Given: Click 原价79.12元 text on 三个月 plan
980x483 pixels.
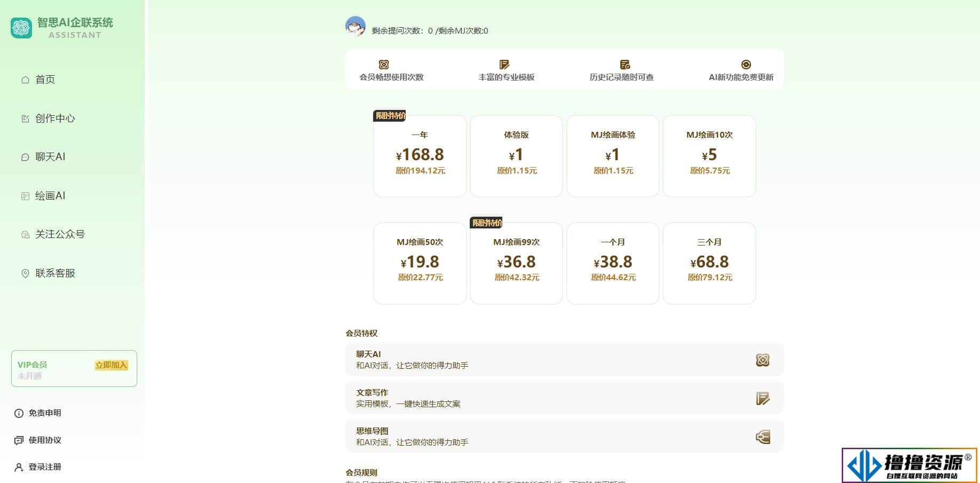Looking at the screenshot, I should 709,278.
